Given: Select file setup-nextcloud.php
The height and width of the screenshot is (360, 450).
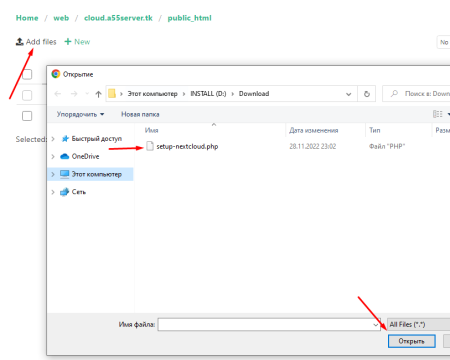Looking at the screenshot, I should point(187,146).
